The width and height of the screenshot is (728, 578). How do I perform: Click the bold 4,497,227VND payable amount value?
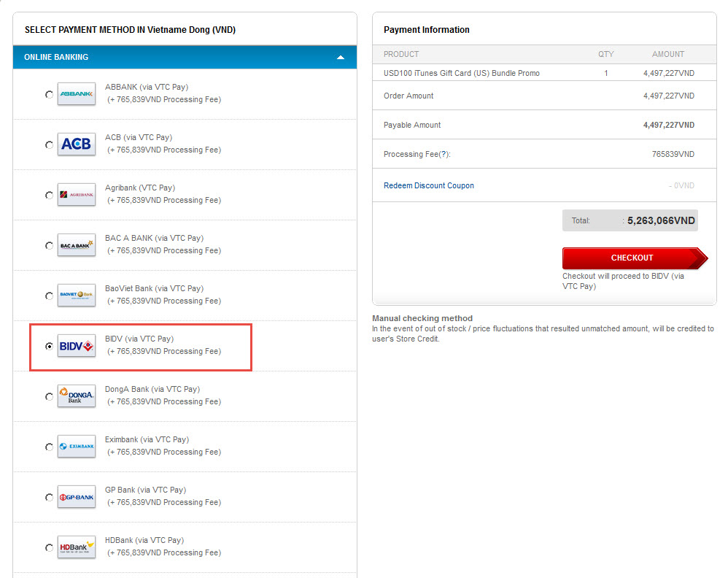coord(669,125)
